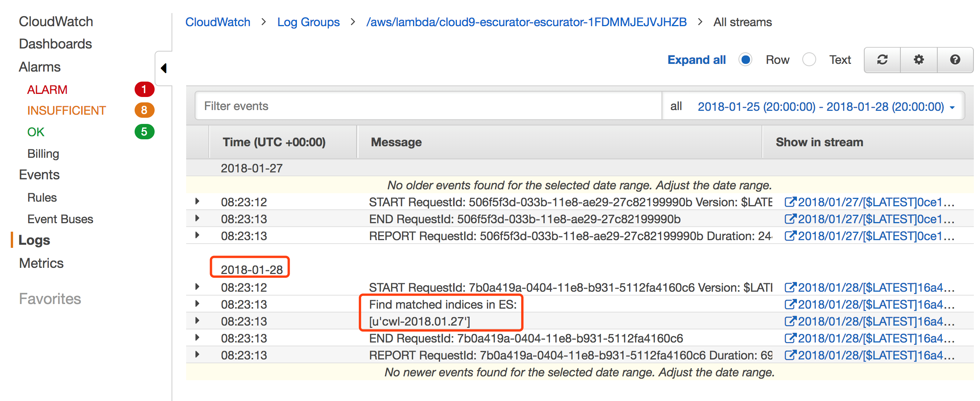Open the date range dropdown

pyautogui.click(x=826, y=107)
